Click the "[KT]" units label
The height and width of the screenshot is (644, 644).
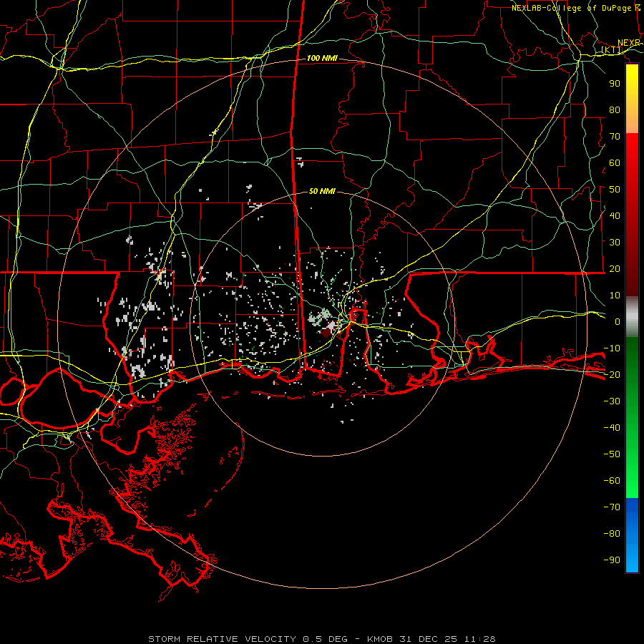click(x=612, y=50)
